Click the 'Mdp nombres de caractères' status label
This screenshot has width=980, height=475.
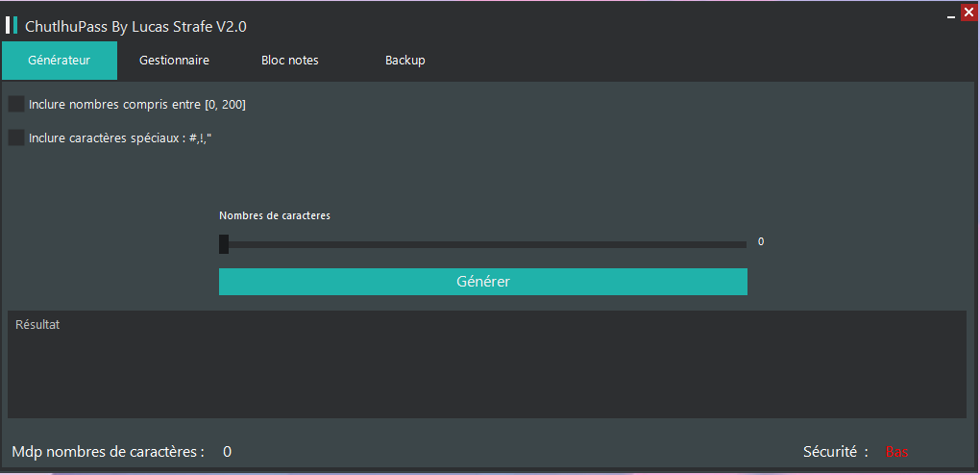click(108, 452)
